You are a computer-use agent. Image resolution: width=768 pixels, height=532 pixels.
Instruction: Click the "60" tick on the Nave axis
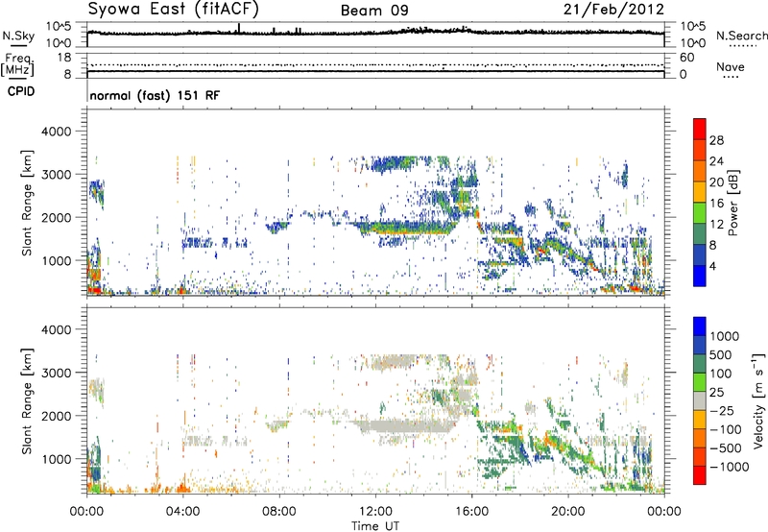click(x=686, y=58)
